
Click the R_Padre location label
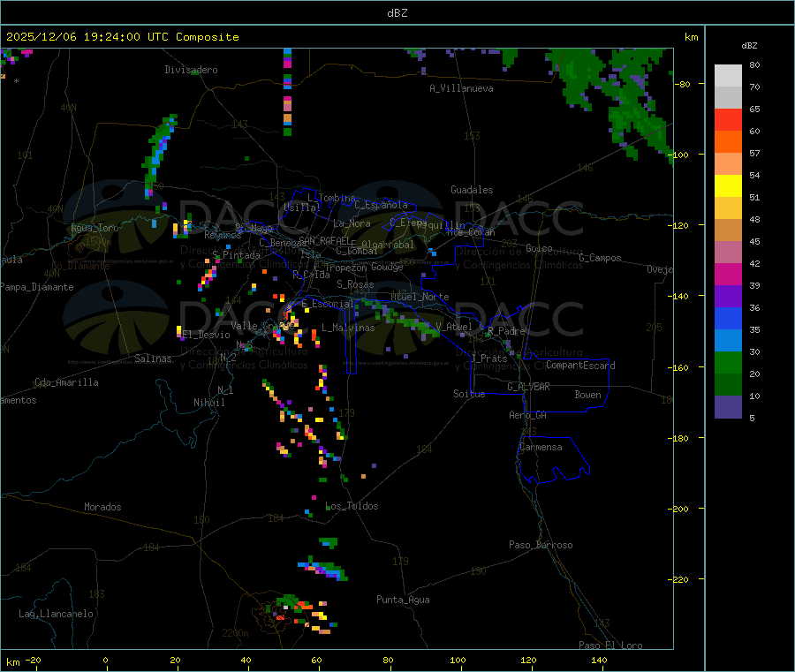click(506, 331)
